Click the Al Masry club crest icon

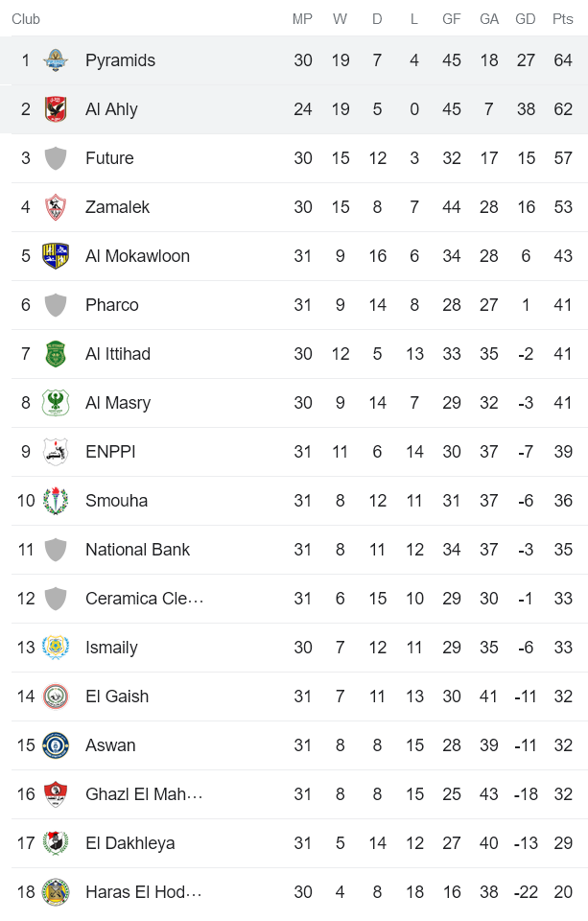(56, 403)
